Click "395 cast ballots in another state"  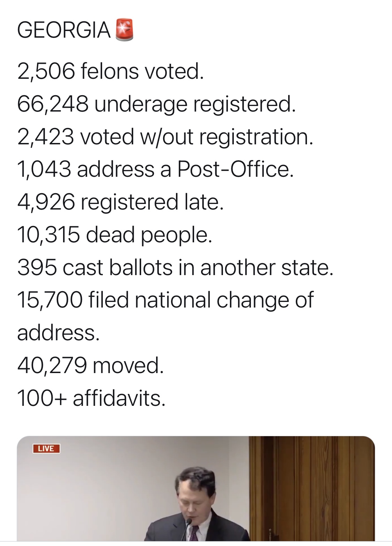coord(175,267)
